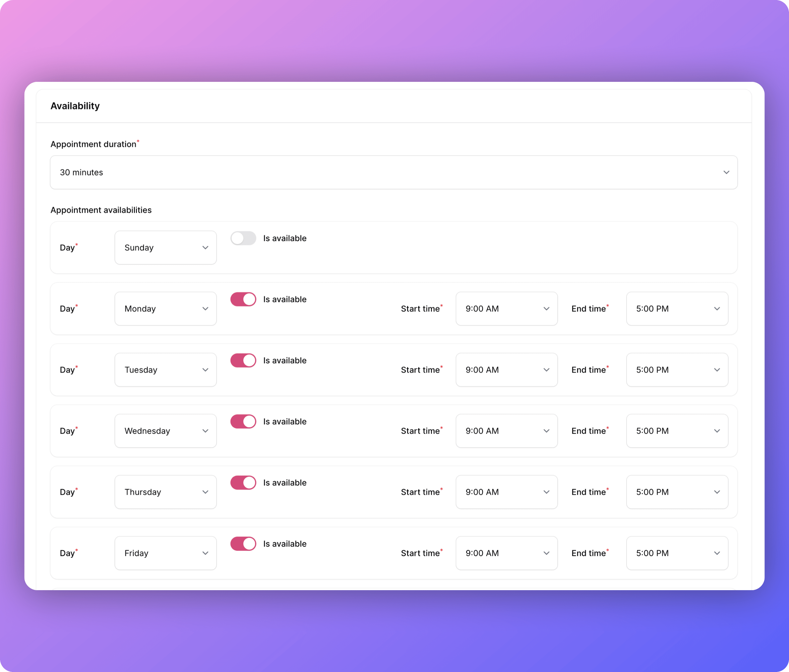Open Friday's Start time 9:00 AM dropdown
The height and width of the screenshot is (672, 789).
[507, 553]
